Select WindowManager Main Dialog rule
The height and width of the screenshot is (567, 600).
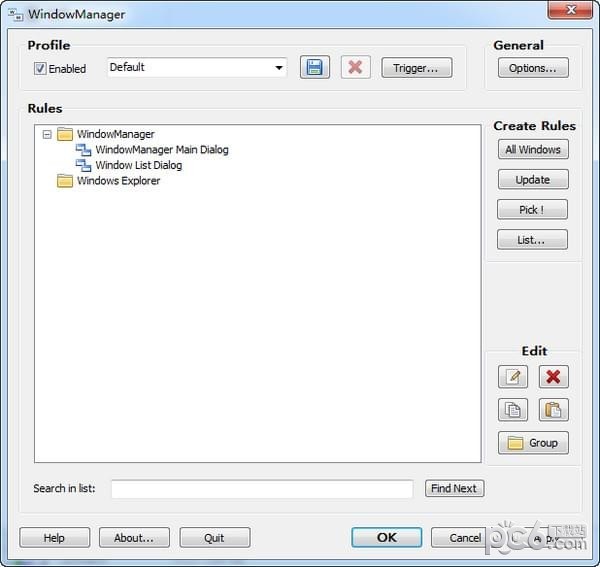pyautogui.click(x=161, y=150)
